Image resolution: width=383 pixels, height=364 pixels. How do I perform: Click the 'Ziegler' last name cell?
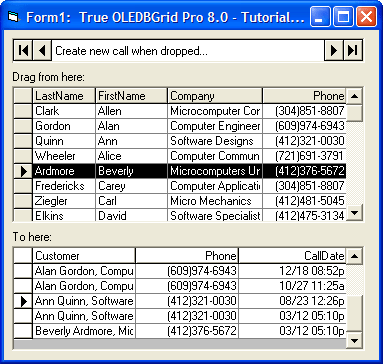click(64, 201)
